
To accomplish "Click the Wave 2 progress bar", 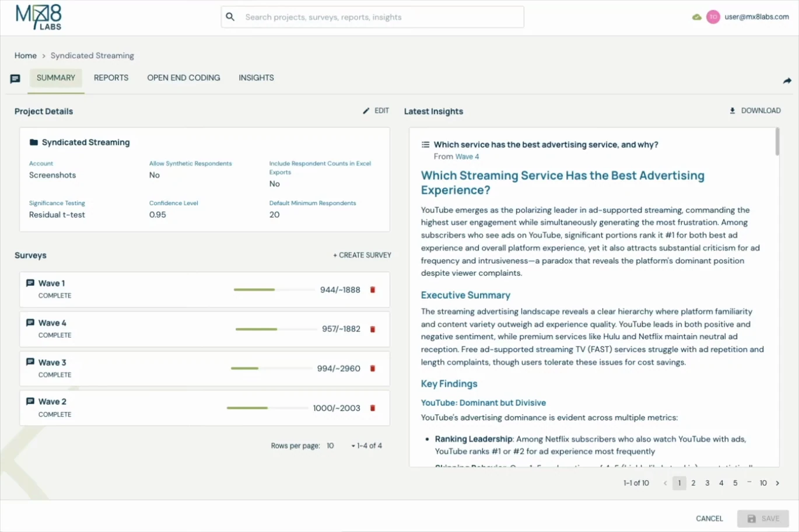I will (x=268, y=408).
